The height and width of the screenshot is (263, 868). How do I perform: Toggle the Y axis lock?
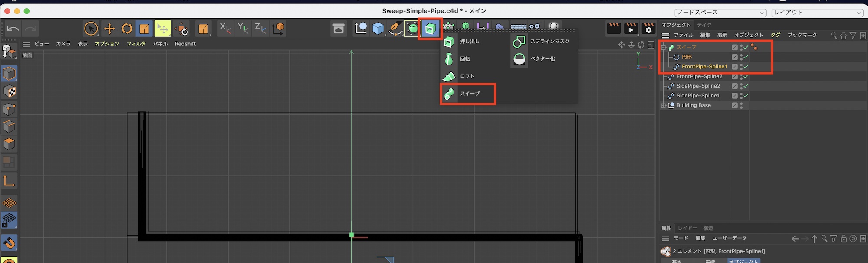[243, 29]
